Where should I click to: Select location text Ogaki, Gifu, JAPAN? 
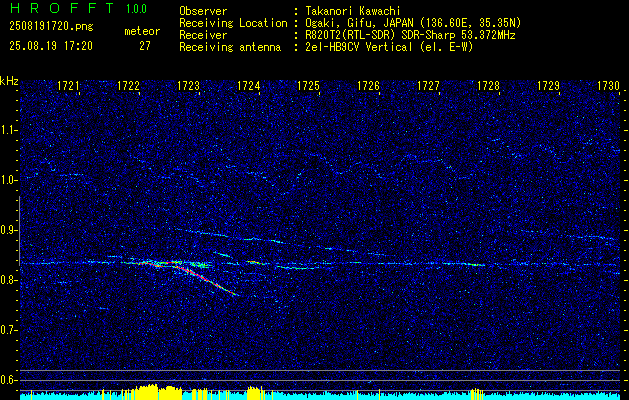[359, 23]
